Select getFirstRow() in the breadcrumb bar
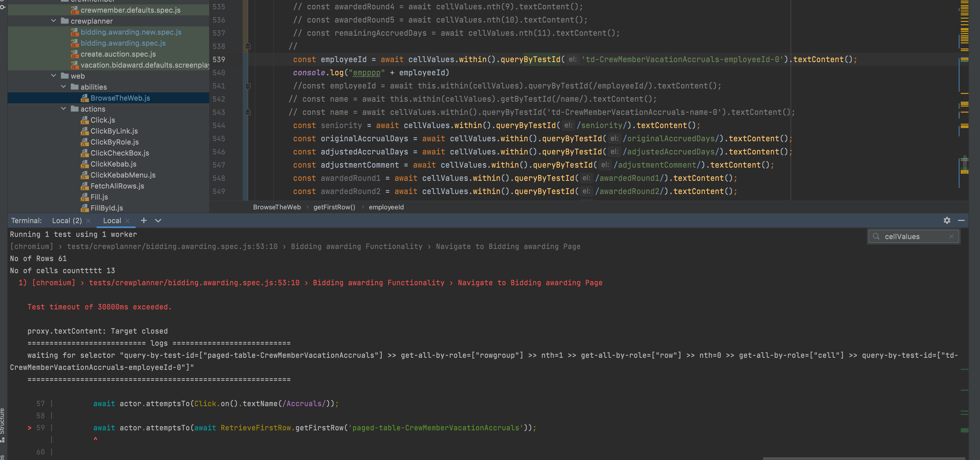 (334, 207)
